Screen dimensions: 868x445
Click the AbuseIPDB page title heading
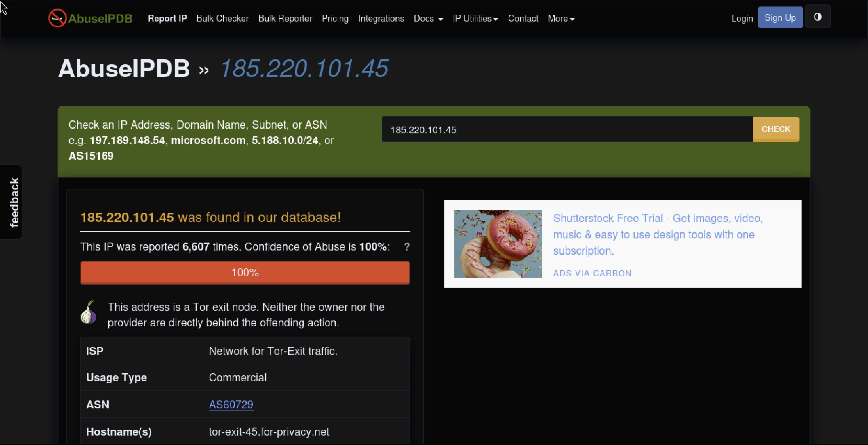tap(124, 69)
